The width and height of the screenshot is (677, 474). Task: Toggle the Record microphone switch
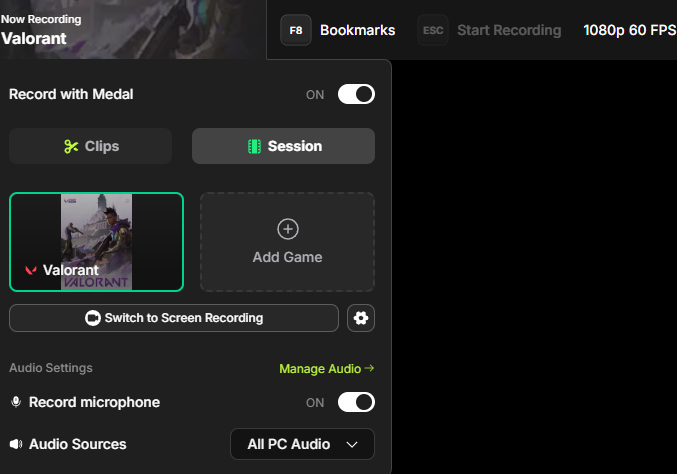[x=356, y=402]
